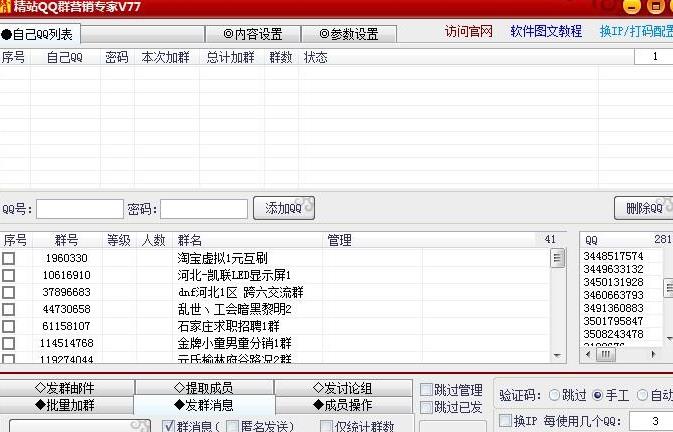Toggle the 跳过管理 checkbox
The height and width of the screenshot is (432, 673).
click(426, 390)
